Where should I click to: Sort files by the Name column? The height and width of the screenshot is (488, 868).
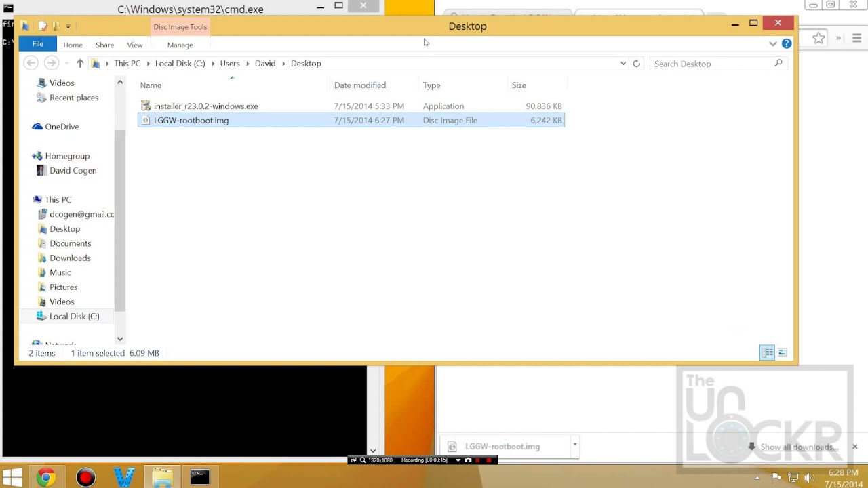(151, 85)
